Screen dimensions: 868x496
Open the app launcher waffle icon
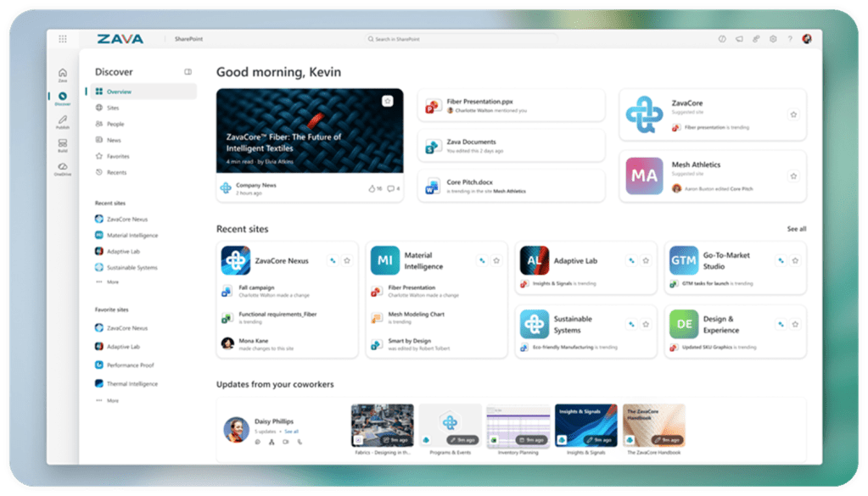click(63, 39)
